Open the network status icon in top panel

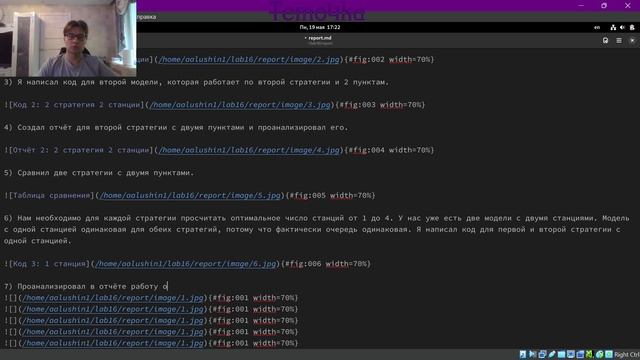tap(613, 27)
